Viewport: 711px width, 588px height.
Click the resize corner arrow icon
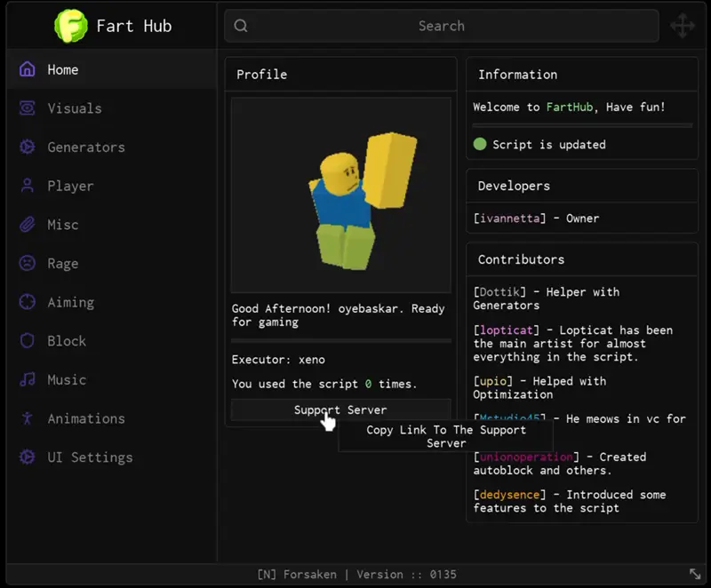click(695, 574)
